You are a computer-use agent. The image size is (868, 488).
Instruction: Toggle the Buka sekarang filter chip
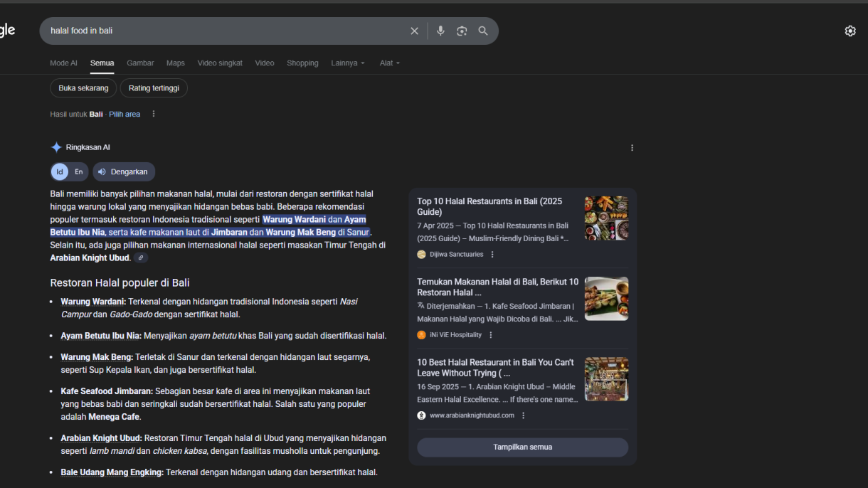[x=83, y=88]
